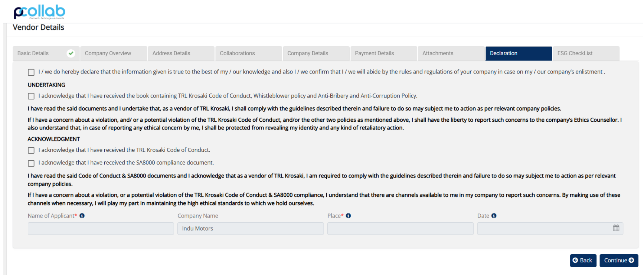Click the Vendor Details heading

click(39, 27)
